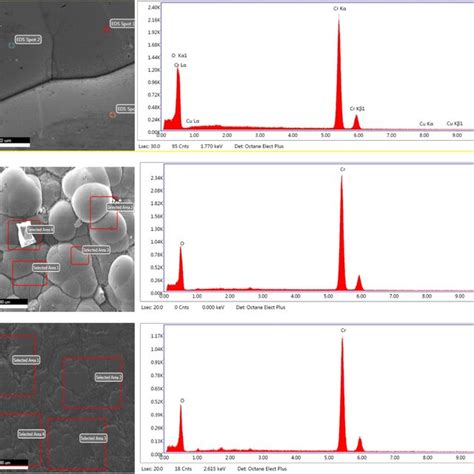Click the 2.615 keV status value

215,469
